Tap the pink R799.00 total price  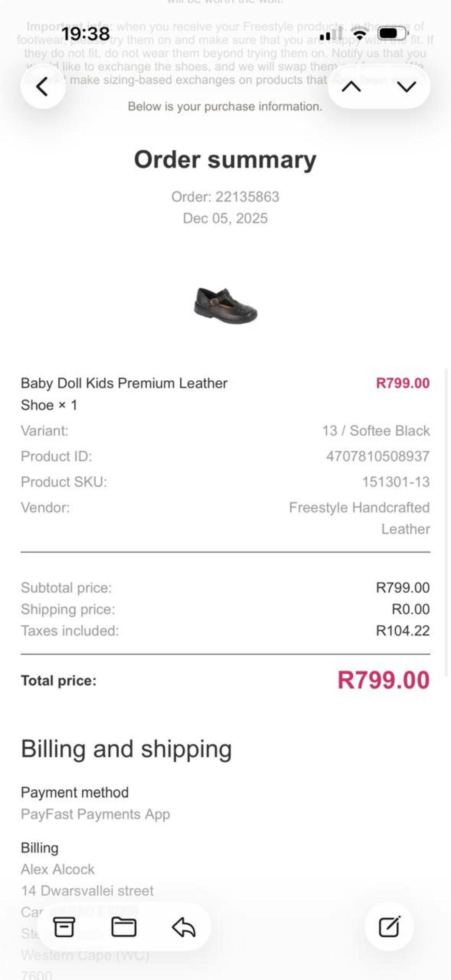click(x=383, y=680)
